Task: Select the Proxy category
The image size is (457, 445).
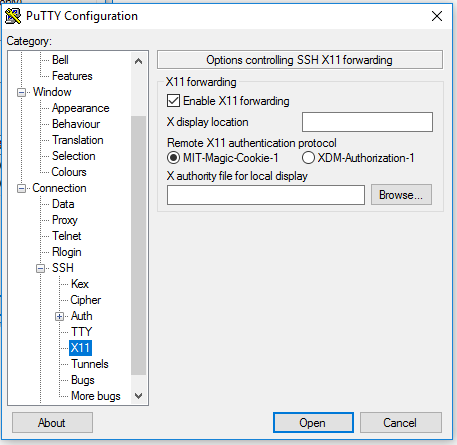Action: 65,220
